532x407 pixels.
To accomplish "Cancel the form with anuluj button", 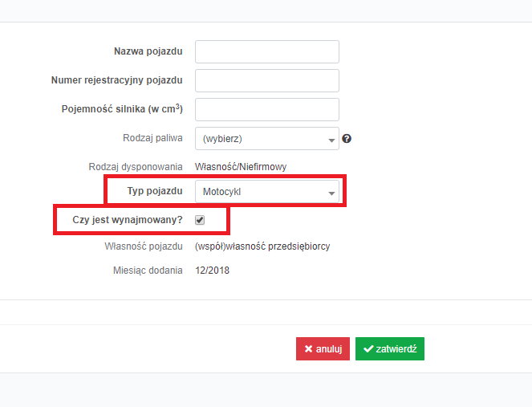I will [323, 348].
